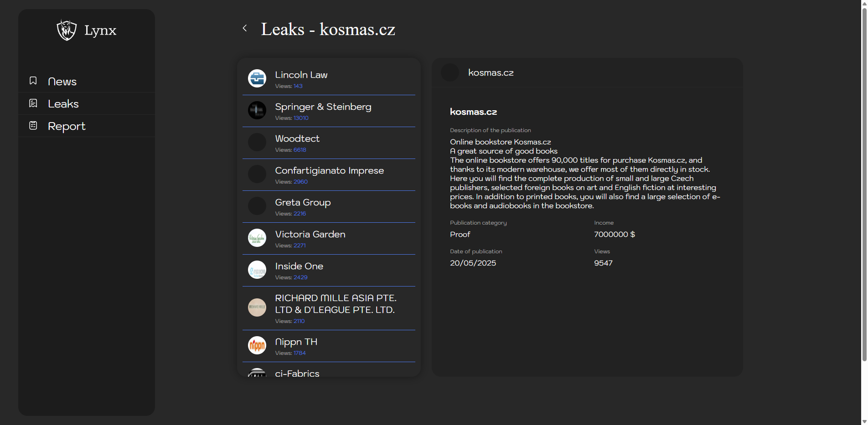Click the Lincoln Law briefcase avatar

tap(257, 78)
